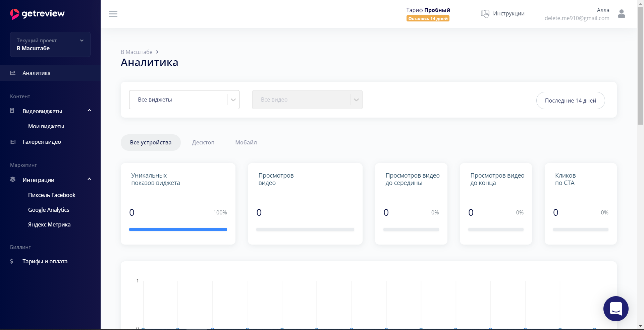Click the Галерея видео film icon

13,142
